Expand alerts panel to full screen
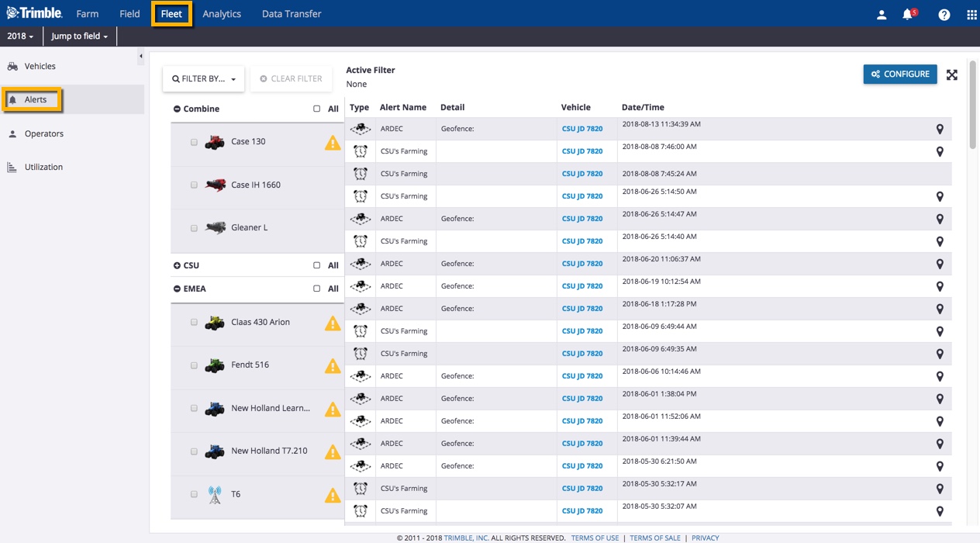 952,74
